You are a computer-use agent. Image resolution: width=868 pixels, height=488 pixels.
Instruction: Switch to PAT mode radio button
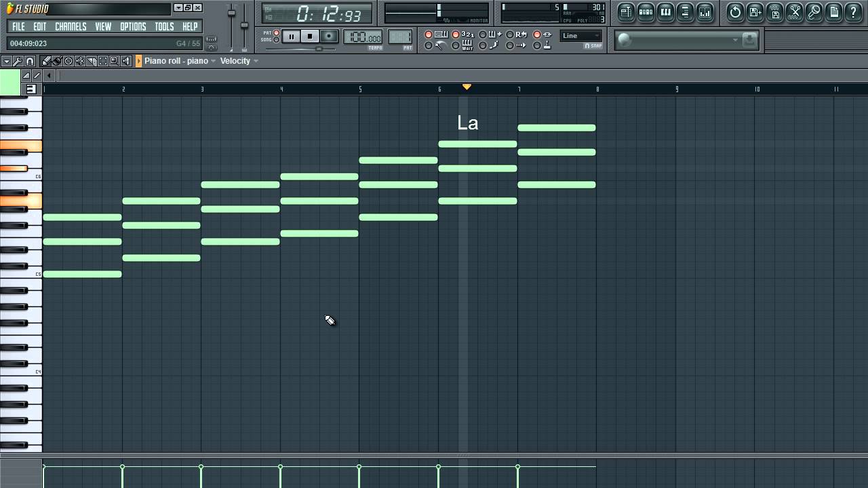pos(276,33)
